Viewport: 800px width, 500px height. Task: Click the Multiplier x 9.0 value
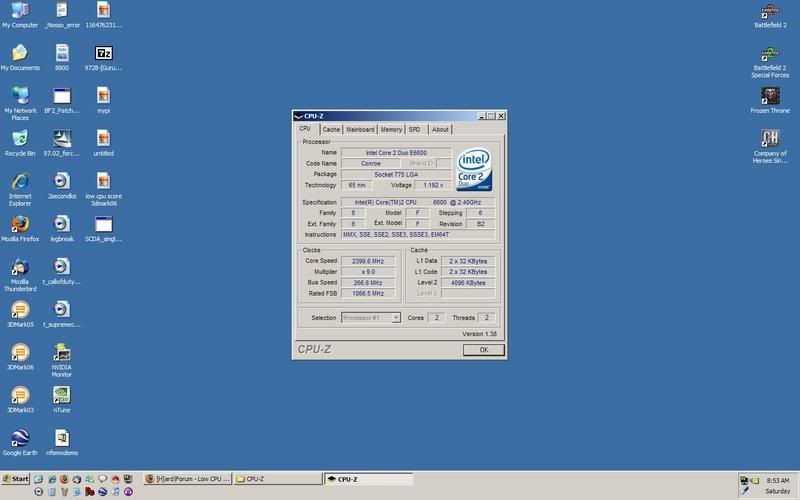[x=368, y=272]
